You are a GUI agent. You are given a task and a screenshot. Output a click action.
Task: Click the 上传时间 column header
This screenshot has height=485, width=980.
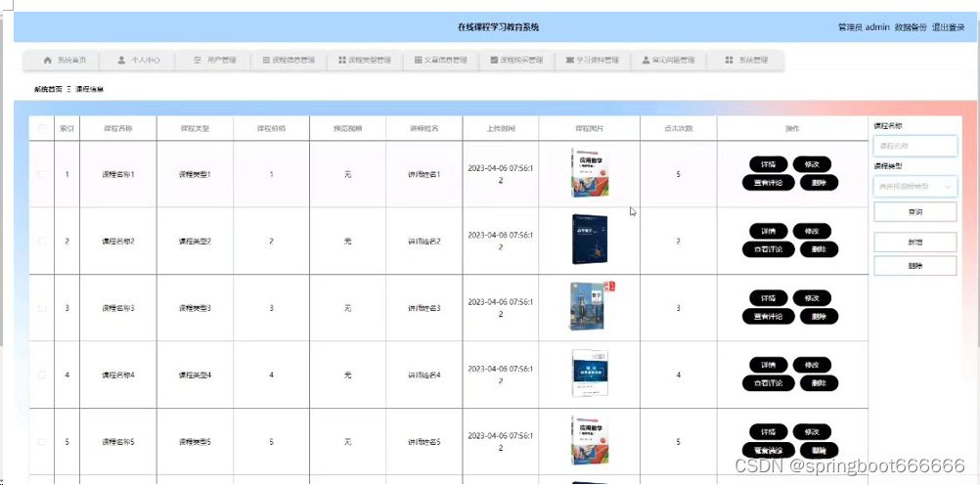click(501, 128)
